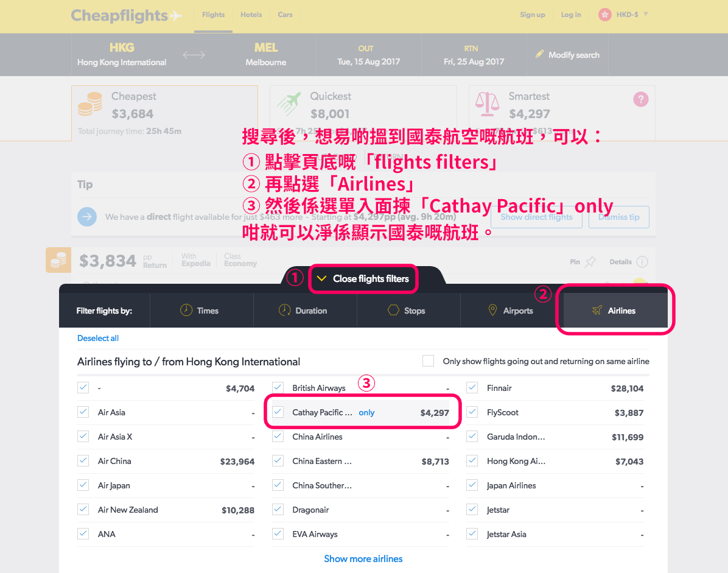This screenshot has width=728, height=573.
Task: Click the Deselect all link
Action: (x=98, y=338)
